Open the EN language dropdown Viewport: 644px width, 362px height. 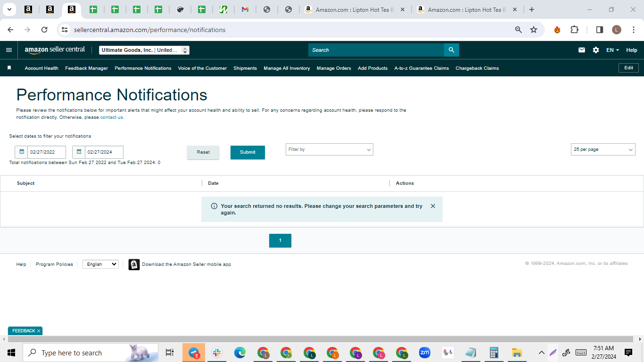612,50
